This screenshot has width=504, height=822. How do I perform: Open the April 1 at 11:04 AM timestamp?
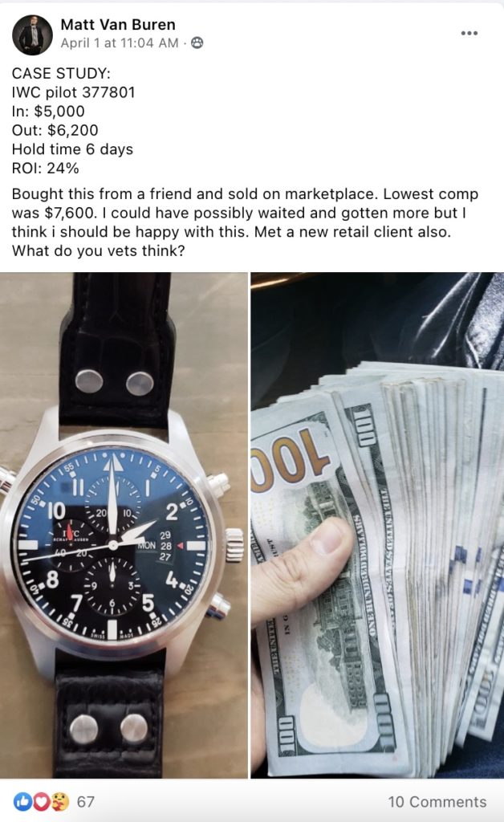(120, 43)
